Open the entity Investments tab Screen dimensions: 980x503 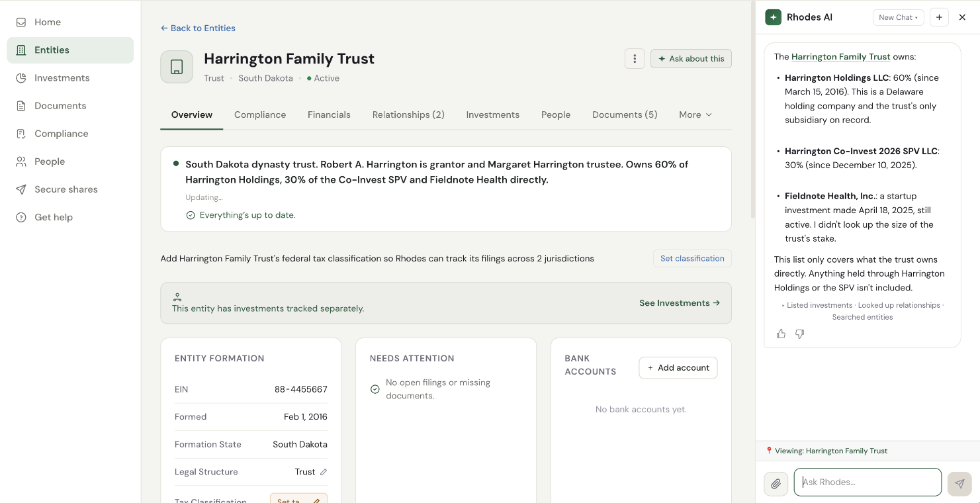click(x=493, y=114)
